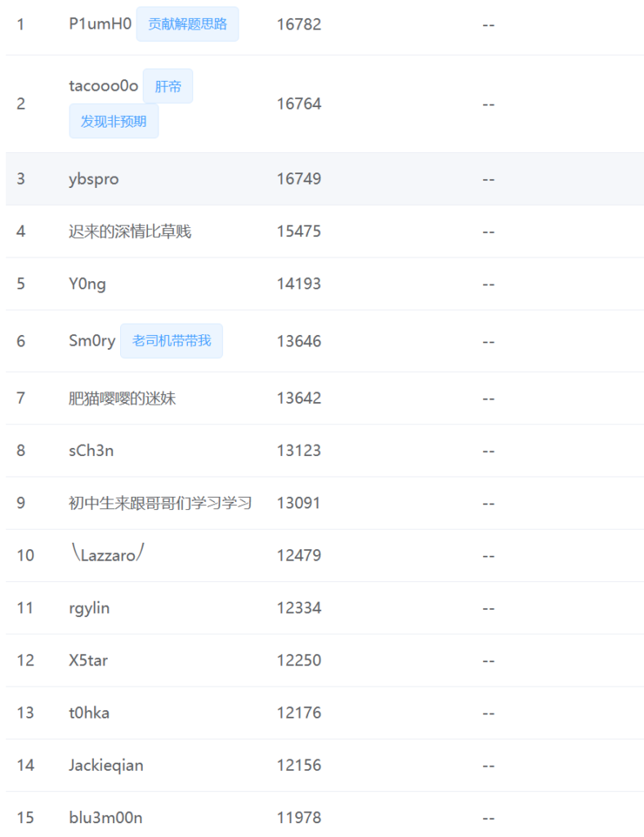Viewport: 644px width, 837px height.
Task: Open the Jackieqian user entry
Action: [x=106, y=765]
